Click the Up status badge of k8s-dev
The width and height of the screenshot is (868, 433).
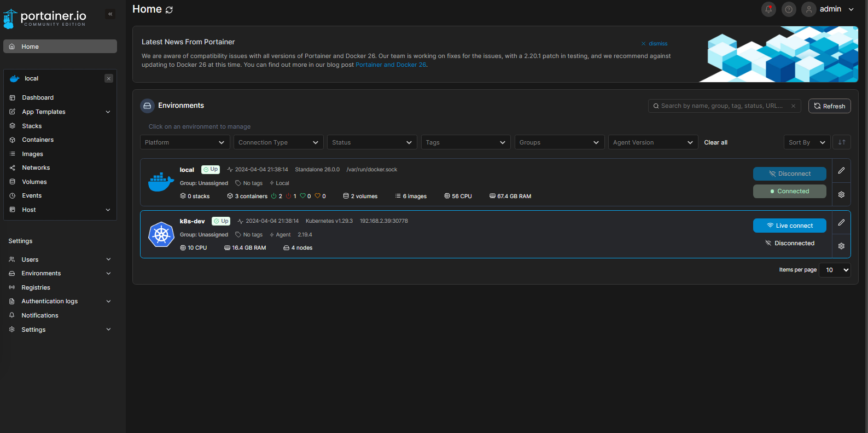tap(221, 221)
